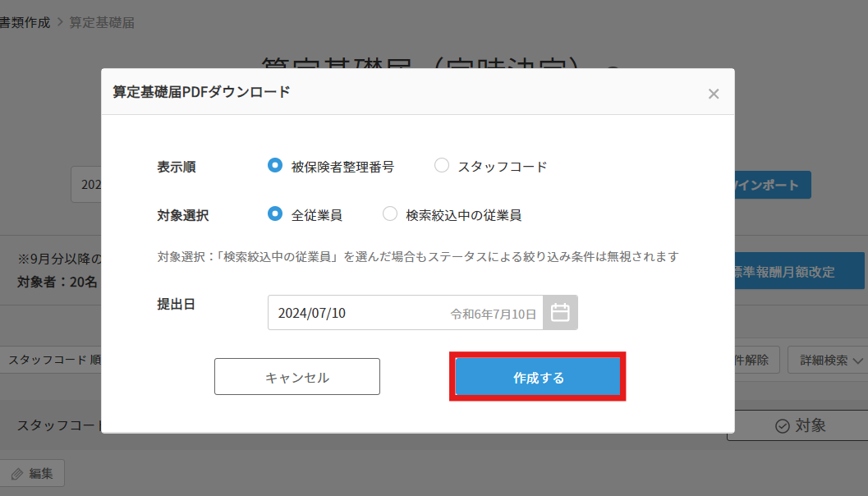
Task: Click 作成する to generate the PDF
Action: pos(537,376)
